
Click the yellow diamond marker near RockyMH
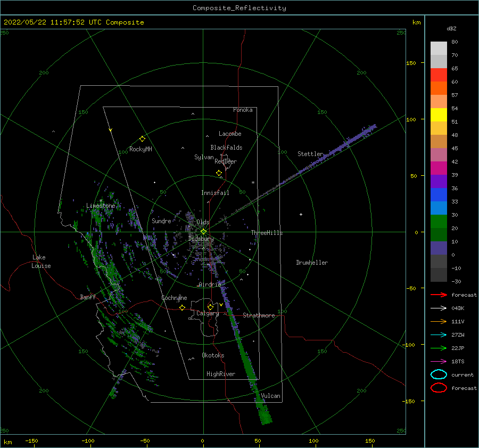tap(142, 139)
